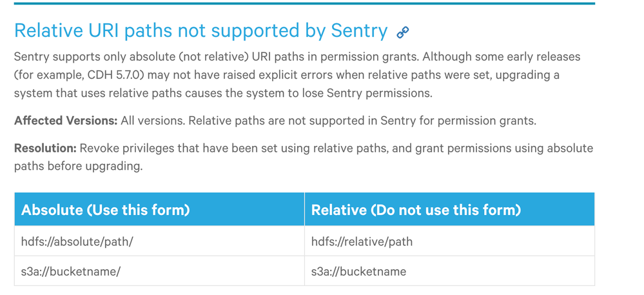Select the "Absolute (Use this form)" column header
Viewport: 644px width, 295px height.
[x=106, y=210]
